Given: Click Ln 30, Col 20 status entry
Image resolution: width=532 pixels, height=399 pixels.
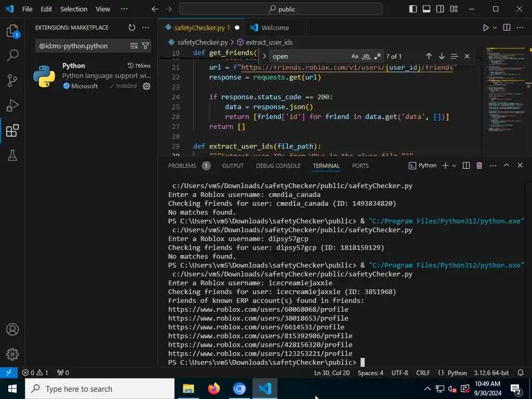Looking at the screenshot, I should pos(332,373).
